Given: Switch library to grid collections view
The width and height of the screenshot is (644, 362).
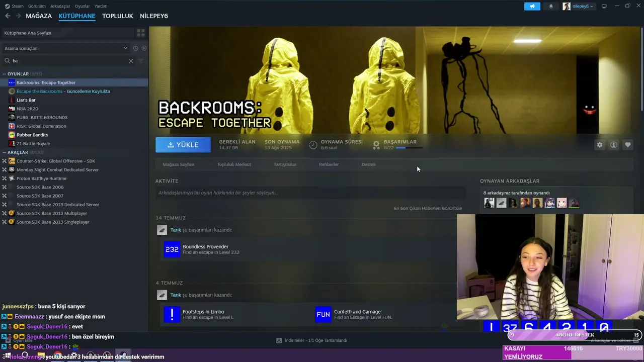Looking at the screenshot, I should pyautogui.click(x=141, y=33).
